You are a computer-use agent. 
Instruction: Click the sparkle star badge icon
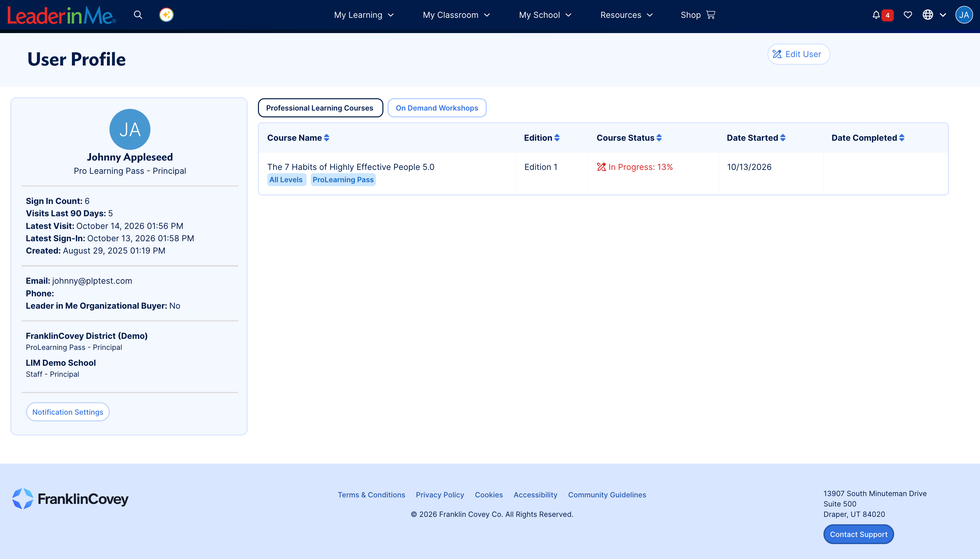(x=166, y=15)
